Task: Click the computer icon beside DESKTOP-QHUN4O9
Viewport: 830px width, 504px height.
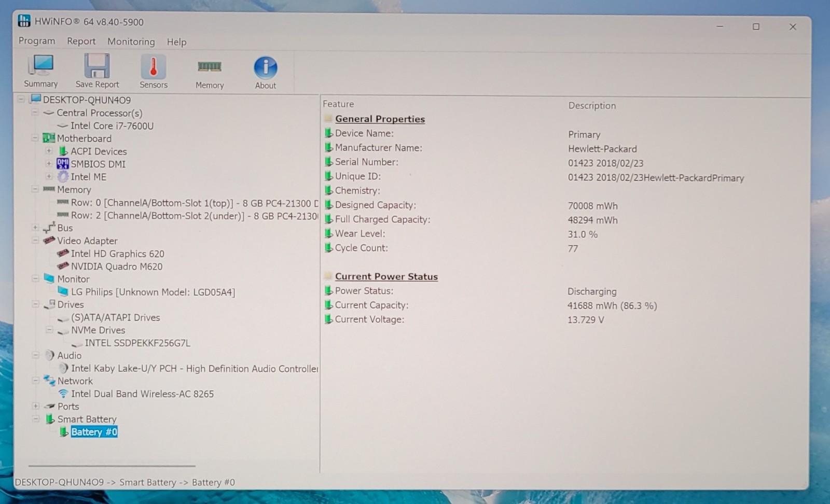Action: [35, 99]
